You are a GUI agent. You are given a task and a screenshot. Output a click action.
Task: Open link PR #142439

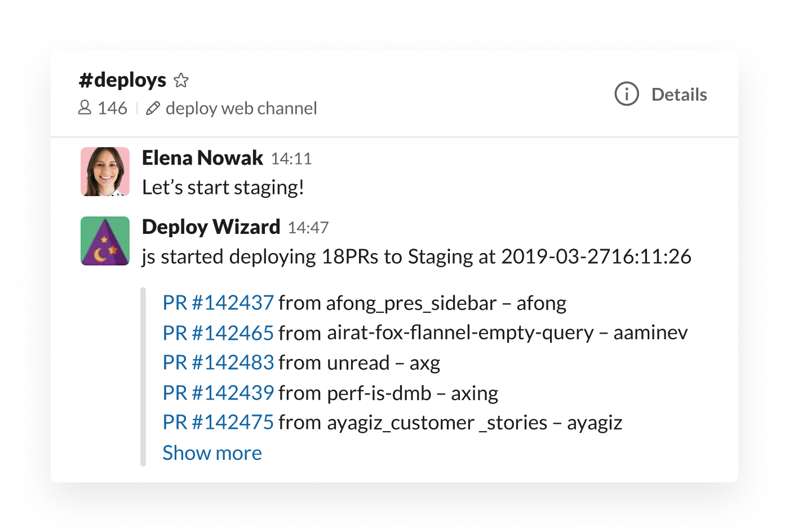(218, 393)
